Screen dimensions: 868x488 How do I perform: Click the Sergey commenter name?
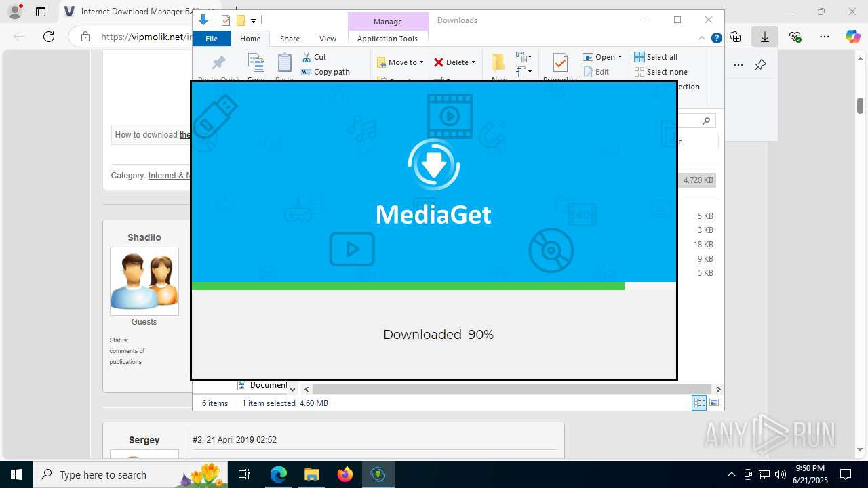click(144, 440)
